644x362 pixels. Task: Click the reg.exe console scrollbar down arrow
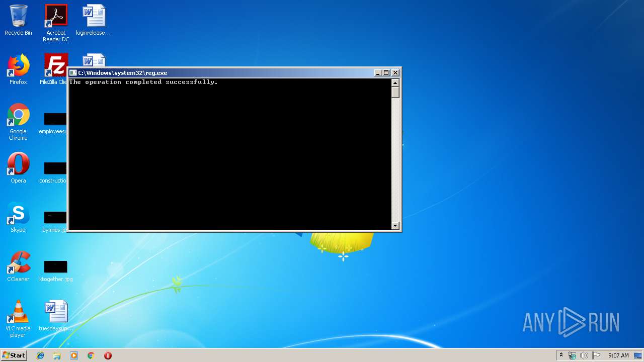[x=395, y=226]
